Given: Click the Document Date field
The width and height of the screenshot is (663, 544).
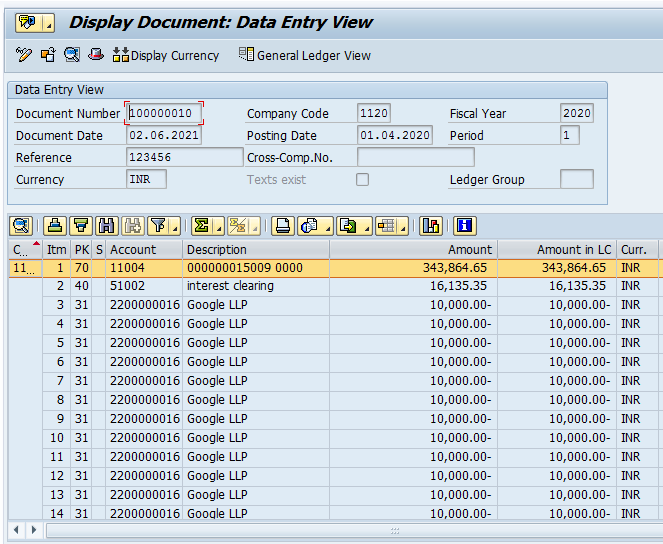Looking at the screenshot, I should pyautogui.click(x=164, y=135).
